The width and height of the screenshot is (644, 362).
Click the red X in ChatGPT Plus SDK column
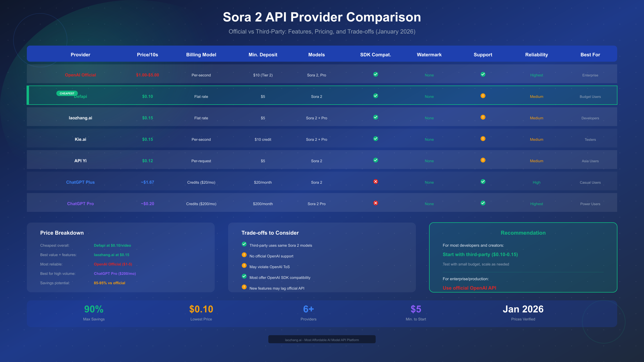tap(375, 182)
